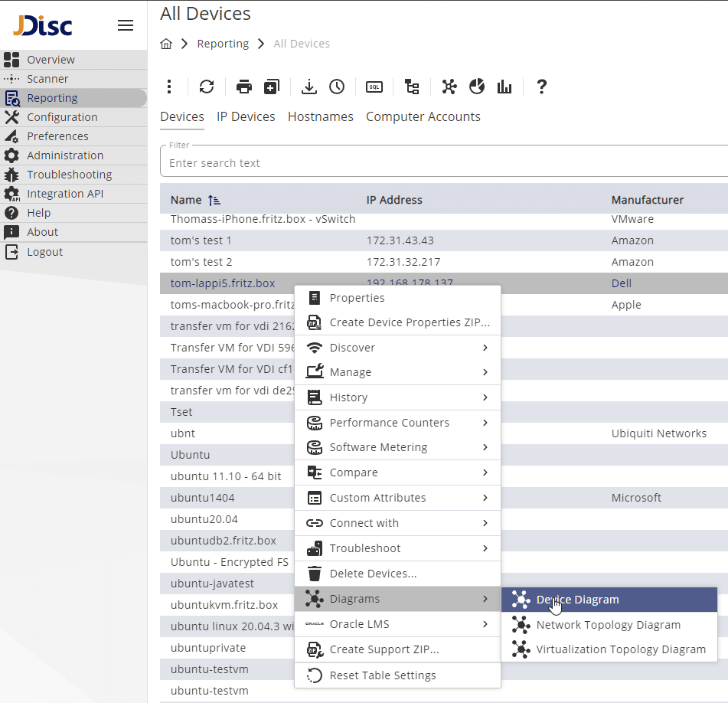
Task: Click the clock icon in the toolbar
Action: click(337, 87)
